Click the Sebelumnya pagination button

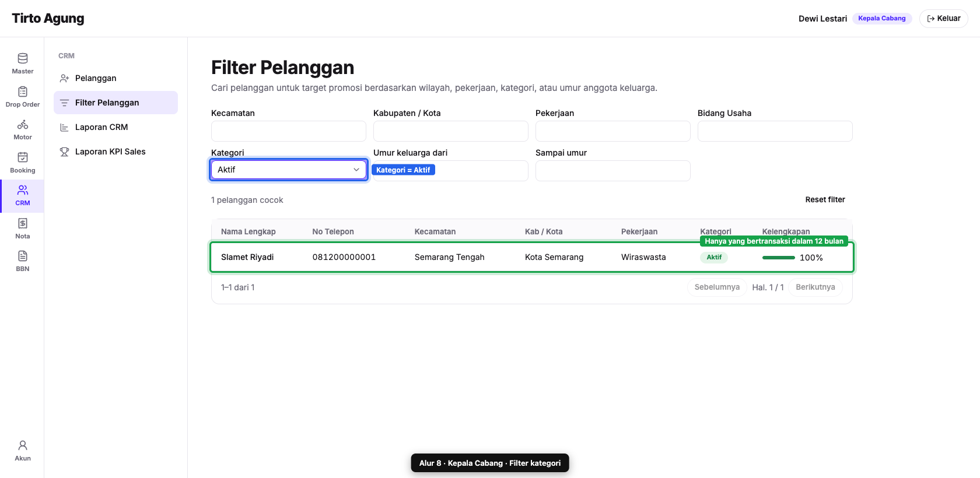pyautogui.click(x=717, y=287)
